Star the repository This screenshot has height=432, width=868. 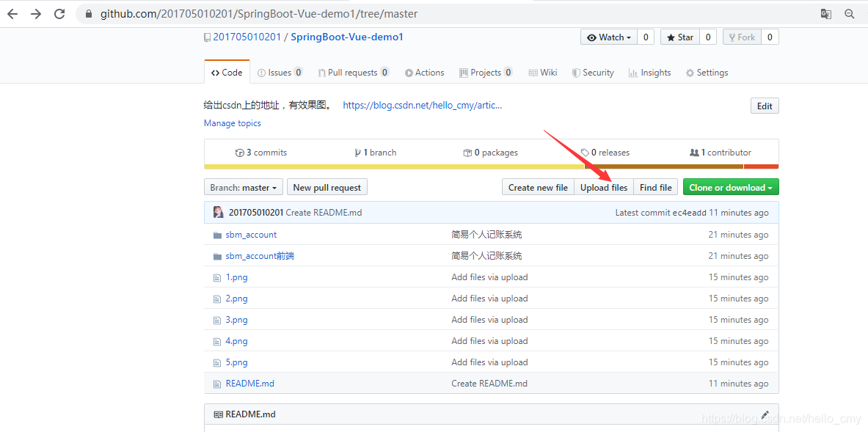[679, 37]
